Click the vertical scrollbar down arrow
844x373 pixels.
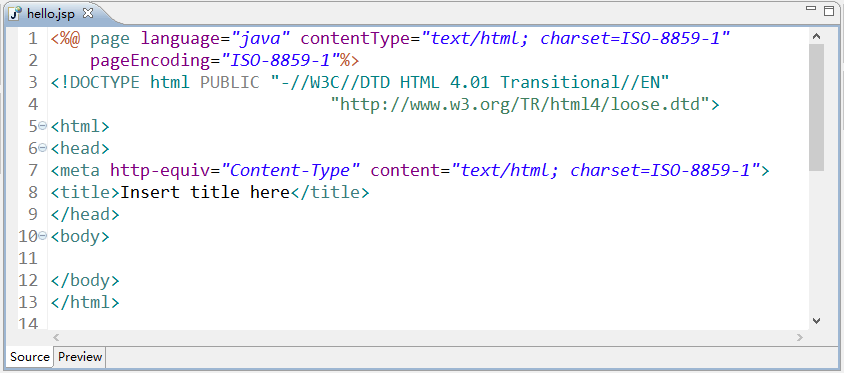[816, 320]
